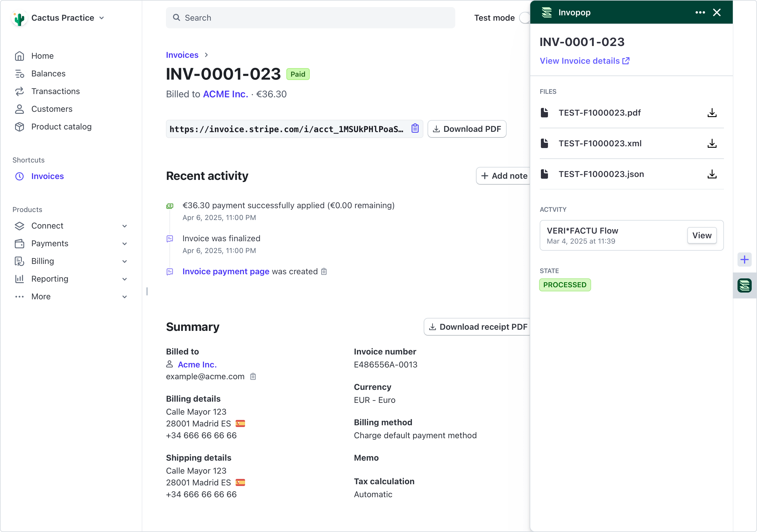Click the Invopop floating widget icon

pos(744,285)
